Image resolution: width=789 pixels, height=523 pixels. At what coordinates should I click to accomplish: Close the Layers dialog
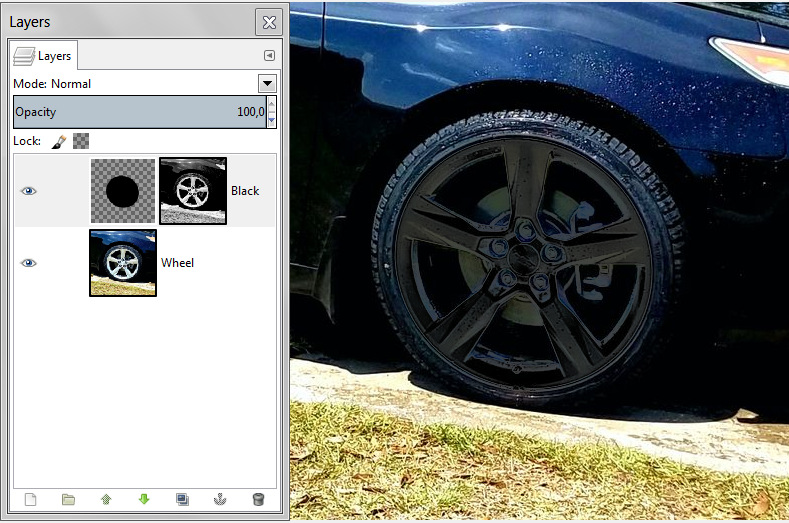pyautogui.click(x=269, y=22)
